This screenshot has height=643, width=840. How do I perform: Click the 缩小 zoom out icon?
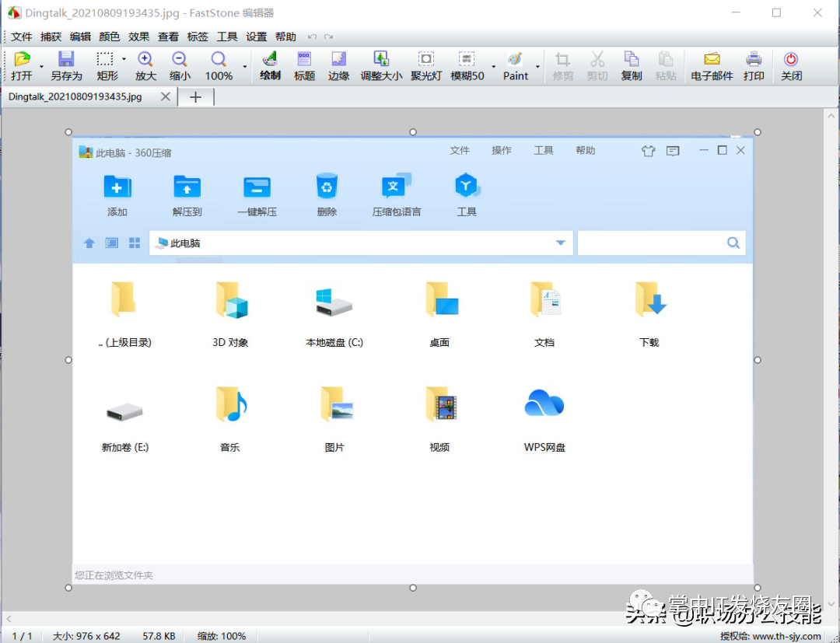pos(180,66)
